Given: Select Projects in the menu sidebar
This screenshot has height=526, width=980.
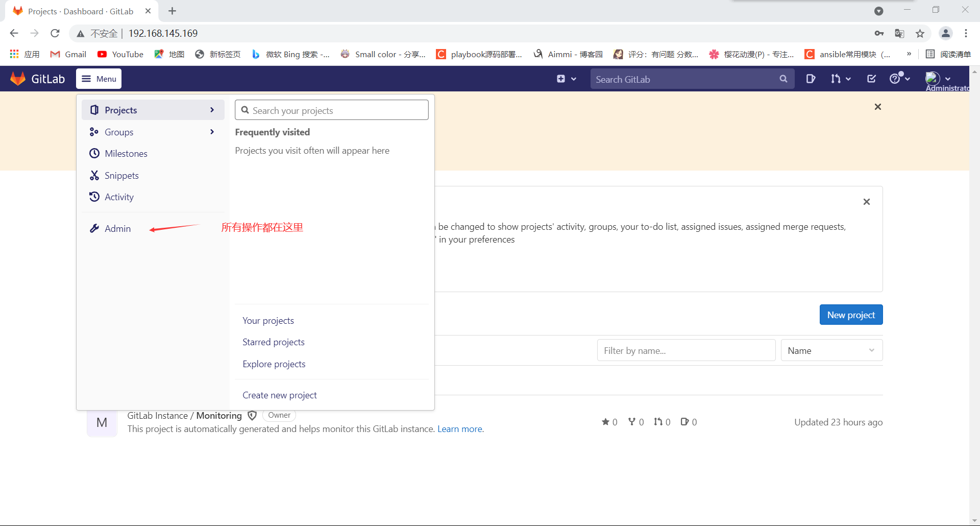Looking at the screenshot, I should coord(153,110).
